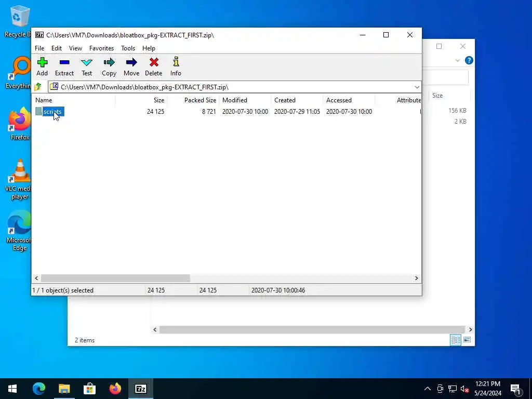Click the 7-Zip horizontal scrollbar thumb
Viewport: 532px width, 399px height.
click(115, 278)
